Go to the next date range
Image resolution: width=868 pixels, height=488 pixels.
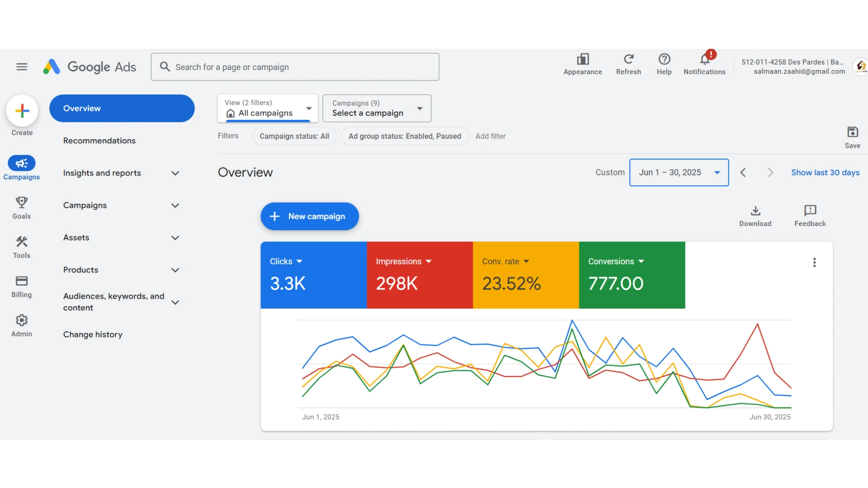click(770, 173)
